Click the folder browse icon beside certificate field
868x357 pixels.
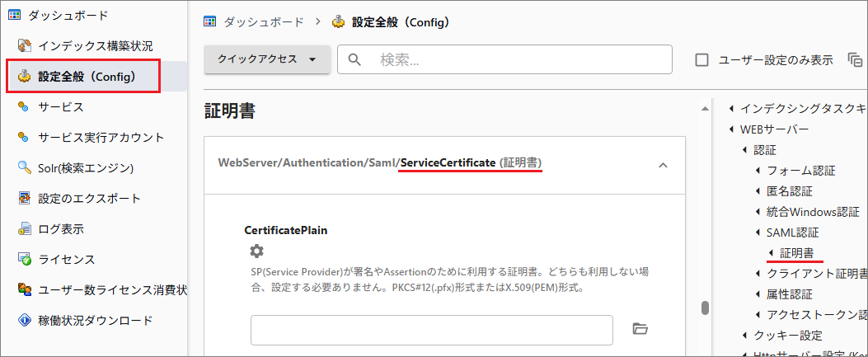(640, 329)
